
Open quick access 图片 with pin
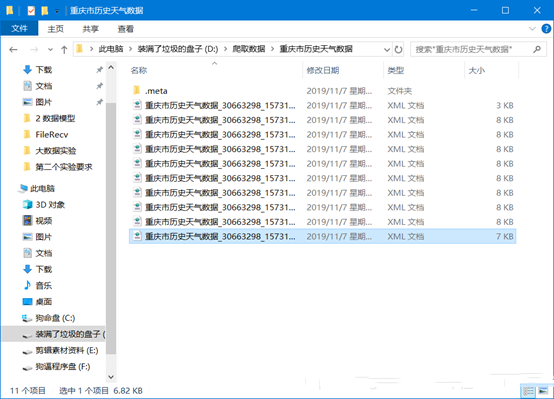44,102
